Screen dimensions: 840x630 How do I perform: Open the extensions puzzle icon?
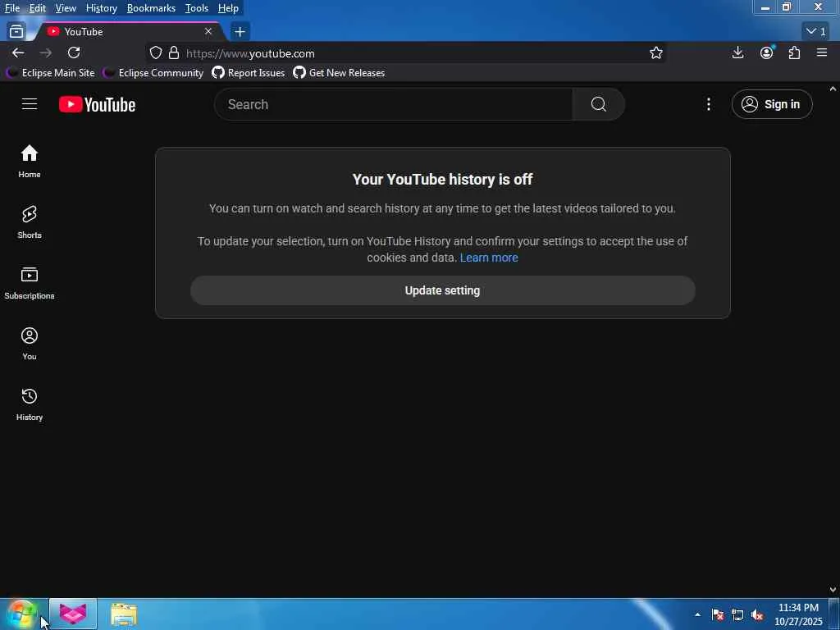(794, 52)
